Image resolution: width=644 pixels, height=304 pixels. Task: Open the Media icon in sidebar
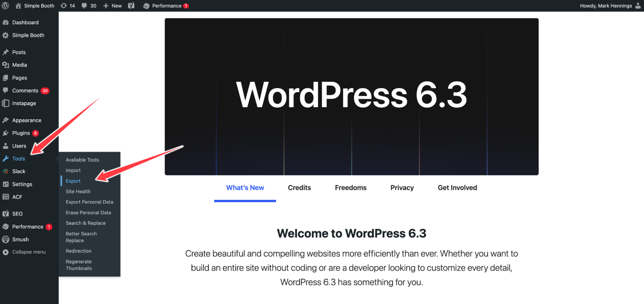(5, 65)
